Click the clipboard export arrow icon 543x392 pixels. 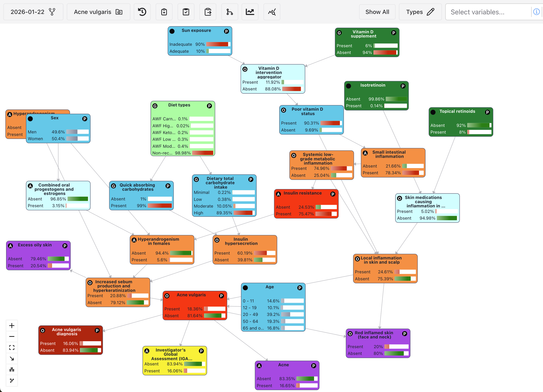[x=208, y=12]
